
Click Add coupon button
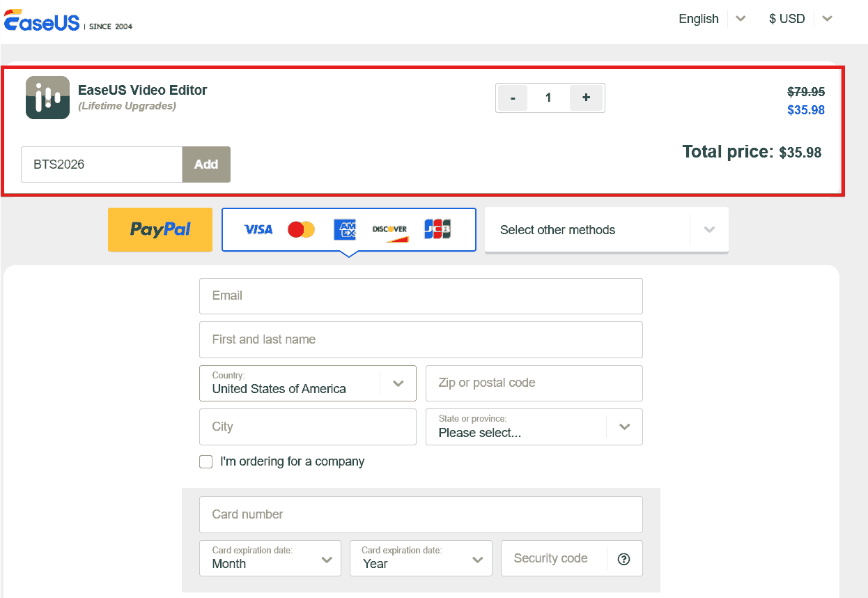tap(206, 164)
